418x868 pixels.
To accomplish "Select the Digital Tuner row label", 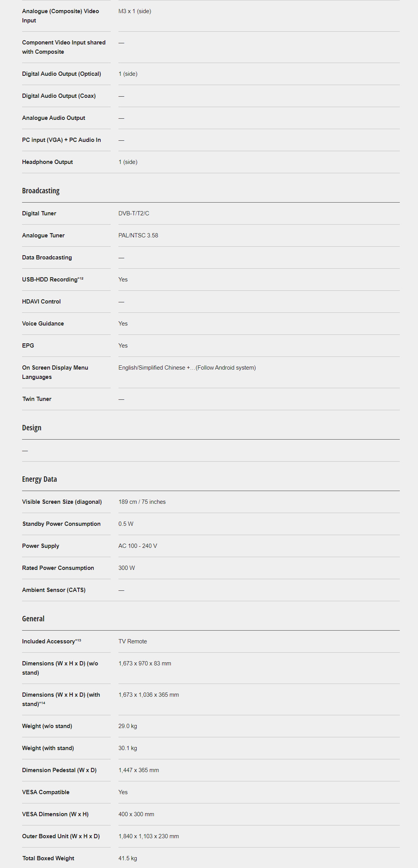I will click(x=39, y=213).
